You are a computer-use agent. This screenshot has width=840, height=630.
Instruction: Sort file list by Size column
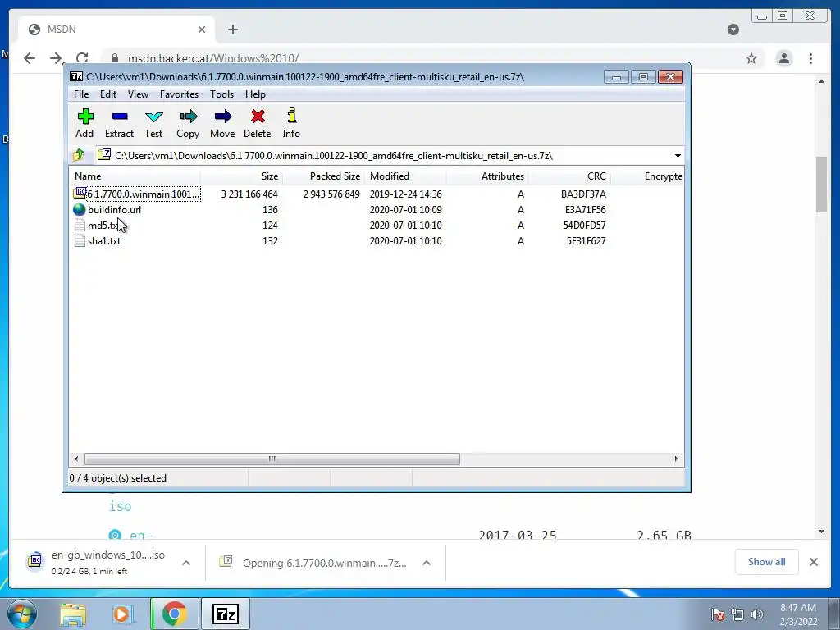point(242,176)
